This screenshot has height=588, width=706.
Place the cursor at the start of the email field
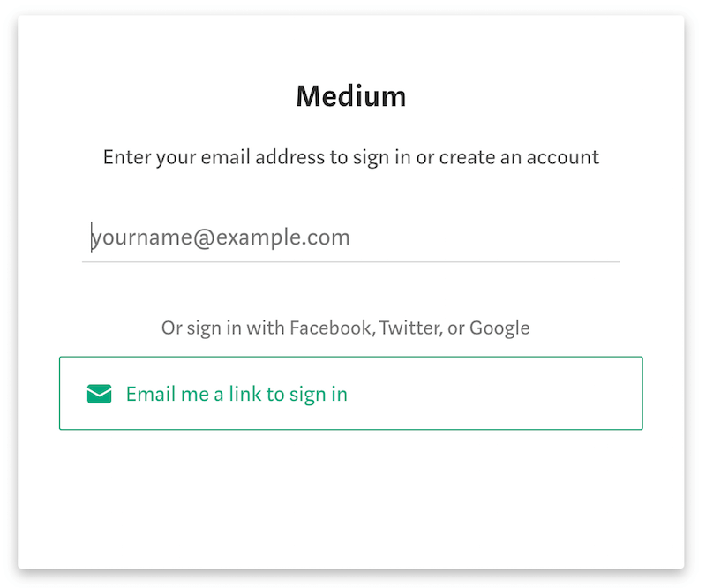coord(93,237)
